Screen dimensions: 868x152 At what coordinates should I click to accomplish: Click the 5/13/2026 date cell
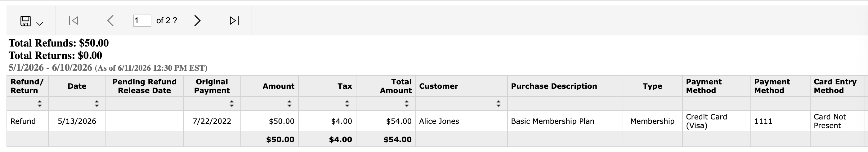(77, 121)
